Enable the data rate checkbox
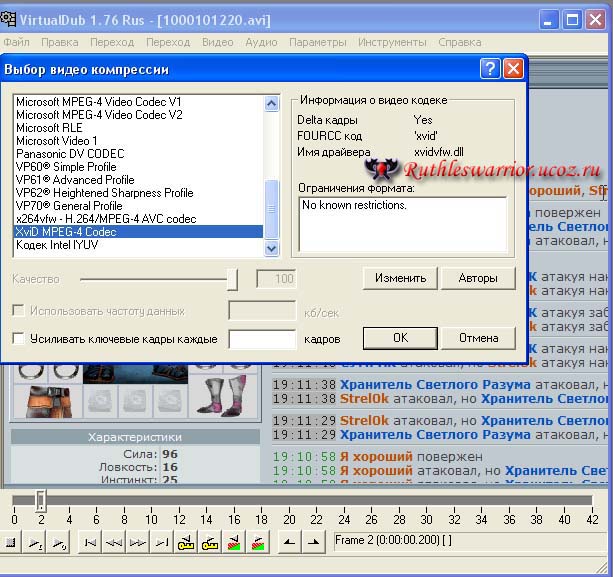This screenshot has width=613, height=577. (x=18, y=310)
